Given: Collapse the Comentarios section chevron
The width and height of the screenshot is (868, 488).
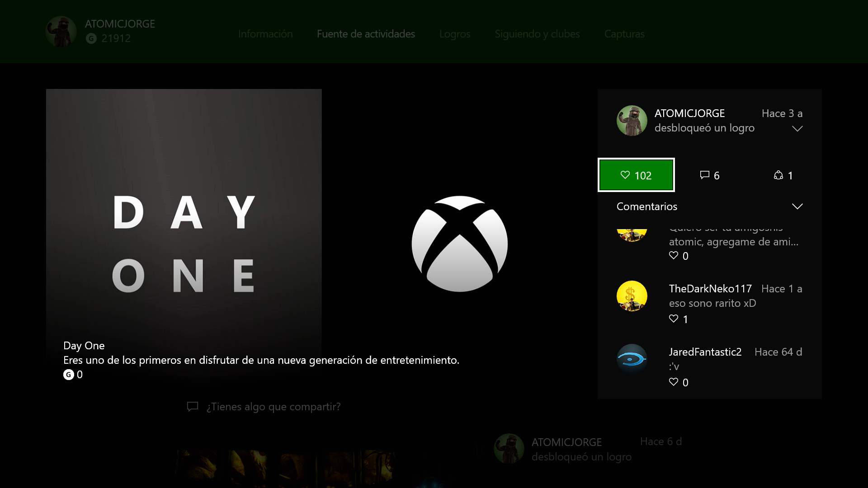Looking at the screenshot, I should (797, 206).
